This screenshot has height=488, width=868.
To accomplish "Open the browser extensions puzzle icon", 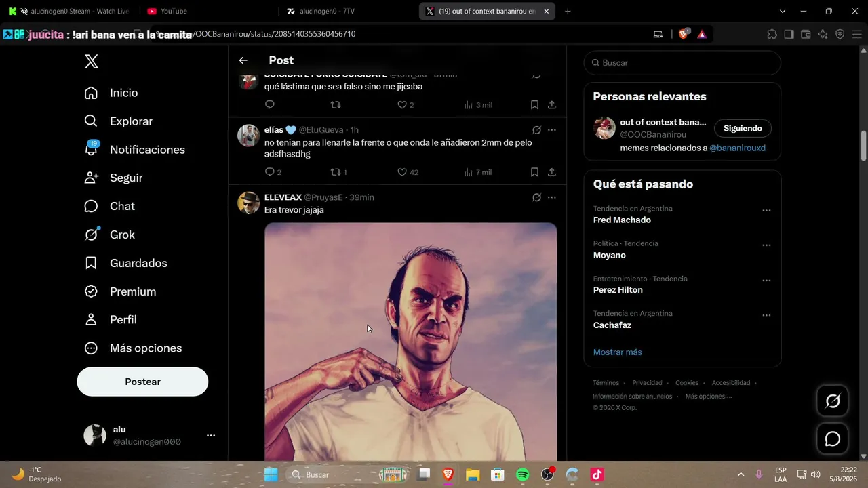I will click(x=772, y=34).
